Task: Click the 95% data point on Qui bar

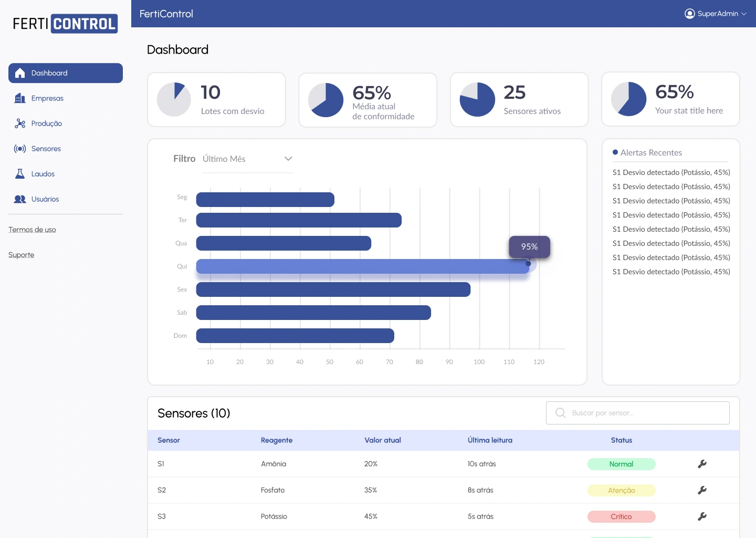Action: (528, 264)
